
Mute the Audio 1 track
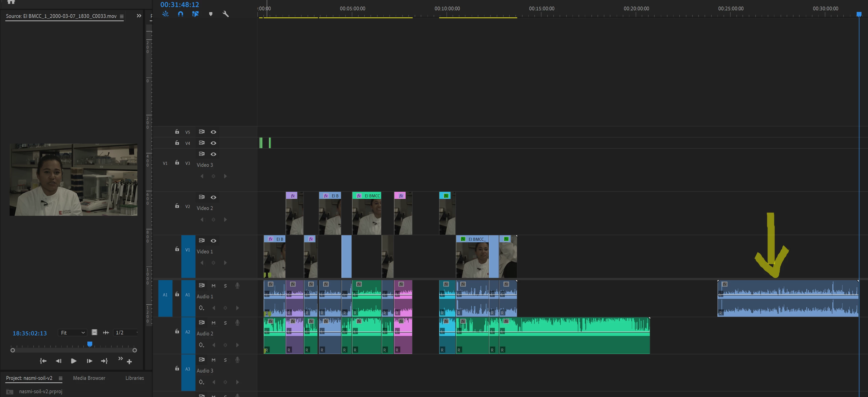[213, 286]
